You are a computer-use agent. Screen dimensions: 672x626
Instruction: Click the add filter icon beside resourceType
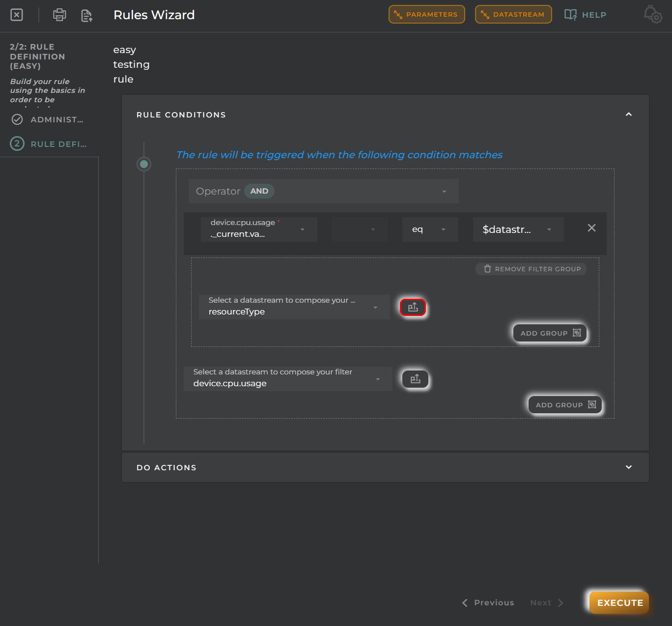pyautogui.click(x=413, y=308)
